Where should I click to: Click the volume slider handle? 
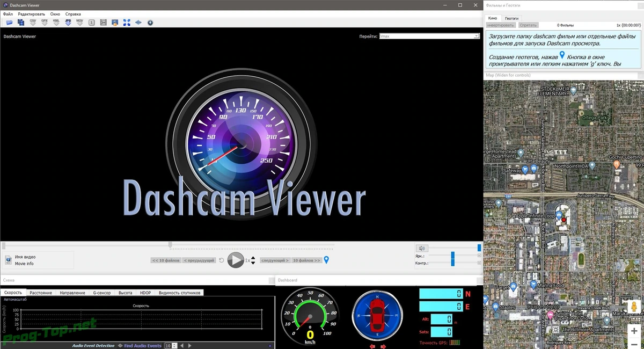[479, 248]
